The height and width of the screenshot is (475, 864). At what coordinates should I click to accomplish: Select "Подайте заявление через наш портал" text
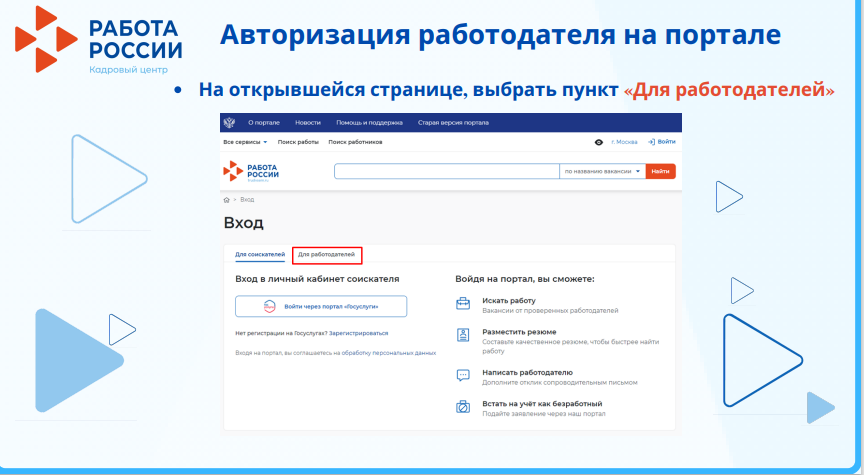click(544, 414)
